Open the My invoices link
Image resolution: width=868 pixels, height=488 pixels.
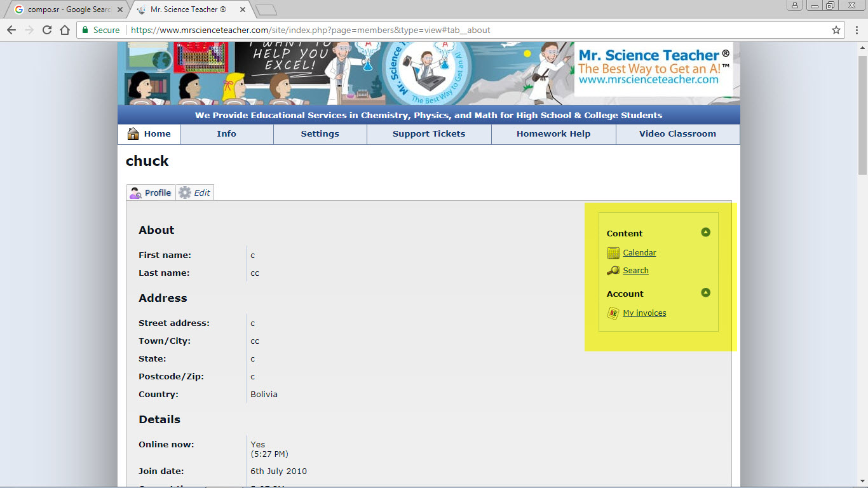[644, 313]
